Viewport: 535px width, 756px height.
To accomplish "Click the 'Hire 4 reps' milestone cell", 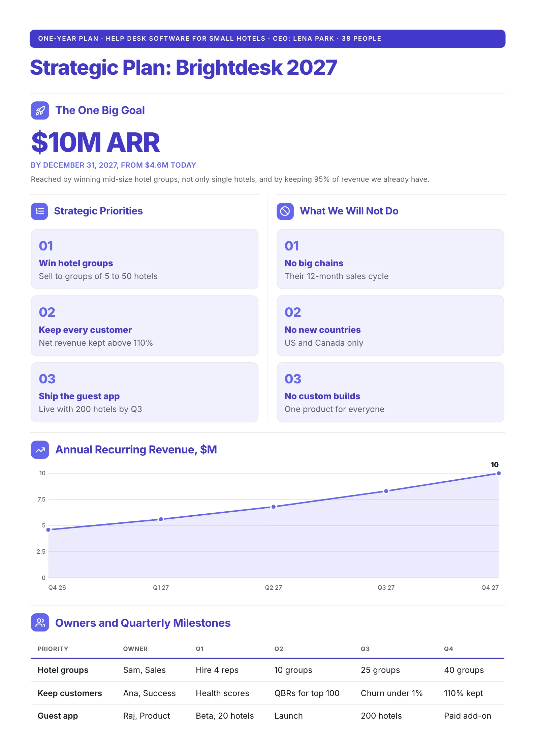I will tap(217, 670).
